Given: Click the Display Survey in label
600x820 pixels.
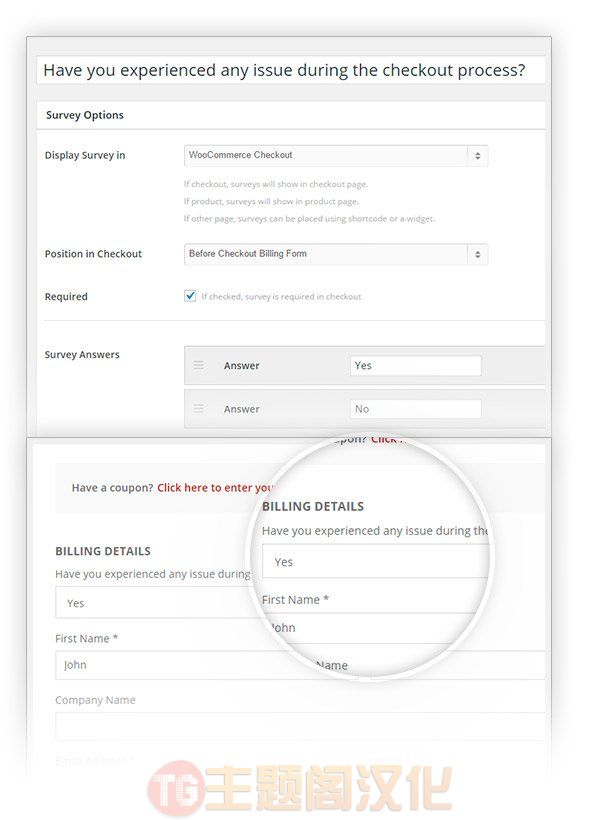Looking at the screenshot, I should coord(85,155).
